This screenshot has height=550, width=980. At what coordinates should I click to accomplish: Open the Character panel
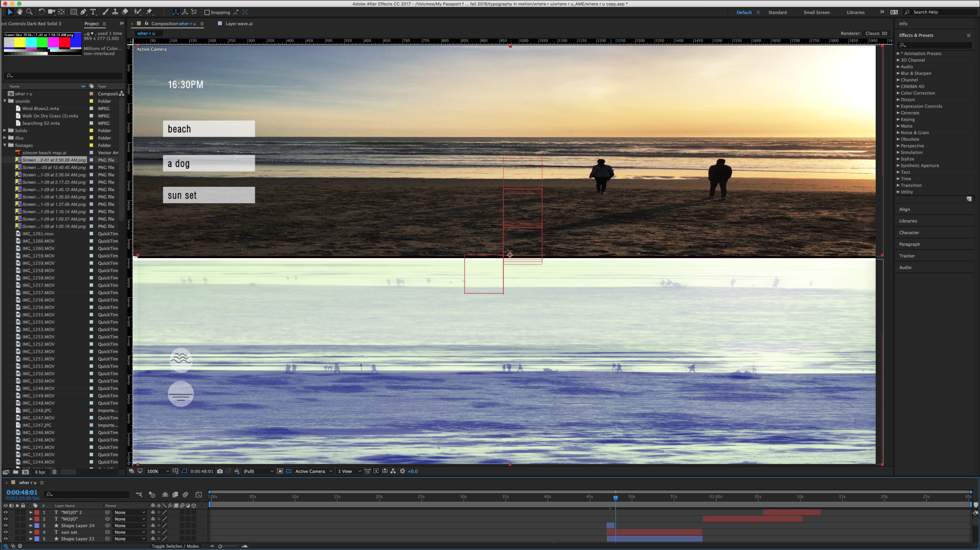coord(909,233)
